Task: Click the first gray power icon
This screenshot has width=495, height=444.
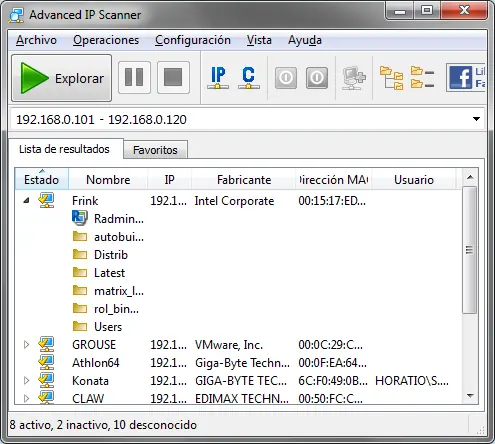Action: (286, 78)
